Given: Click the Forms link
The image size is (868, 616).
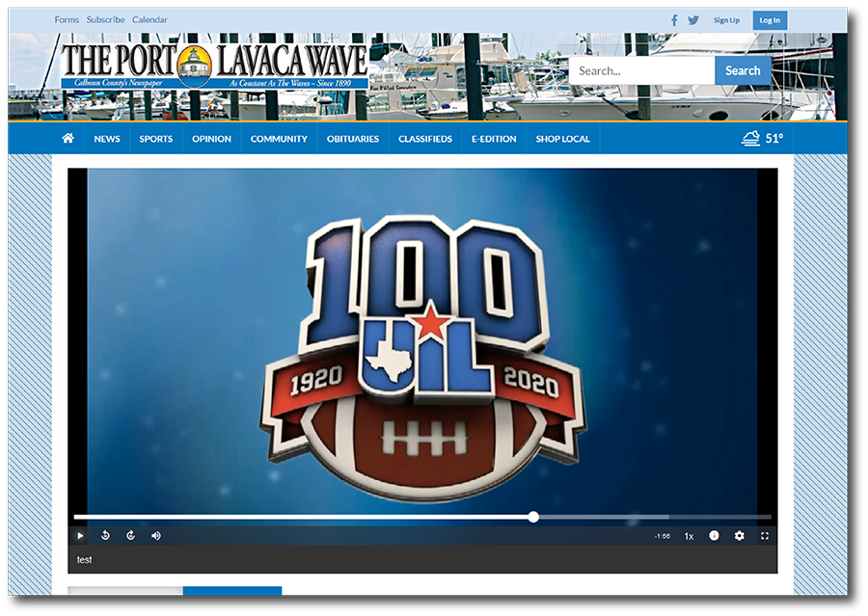Looking at the screenshot, I should [x=67, y=20].
